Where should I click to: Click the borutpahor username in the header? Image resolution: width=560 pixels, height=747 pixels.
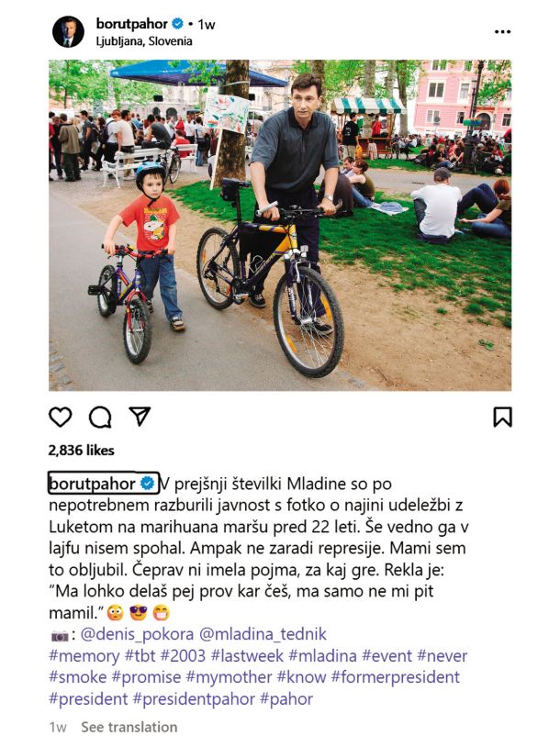[x=131, y=23]
